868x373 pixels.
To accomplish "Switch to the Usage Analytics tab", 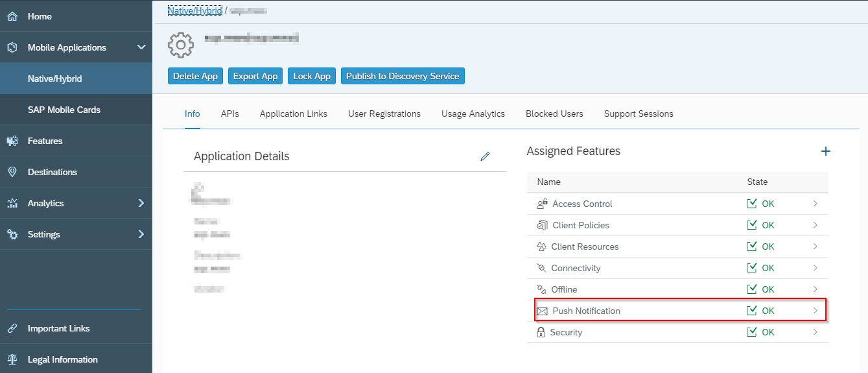I will (473, 114).
